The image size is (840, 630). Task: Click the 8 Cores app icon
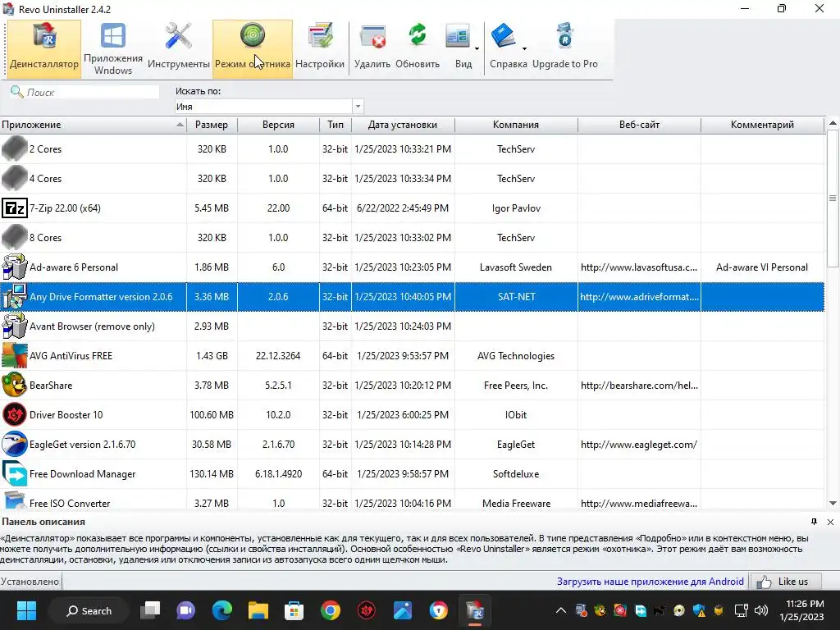15,237
